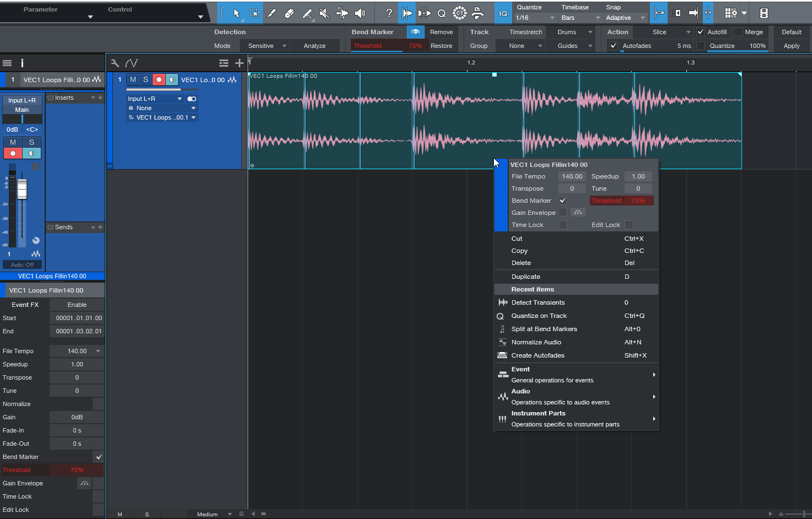Choose Split at Bend Markers
This screenshot has height=519, width=812.
coord(544,329)
